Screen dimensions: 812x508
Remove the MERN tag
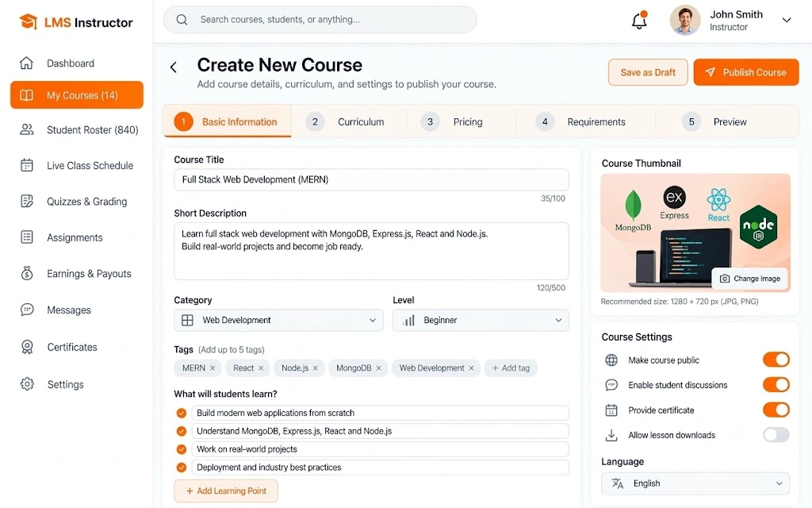(213, 368)
